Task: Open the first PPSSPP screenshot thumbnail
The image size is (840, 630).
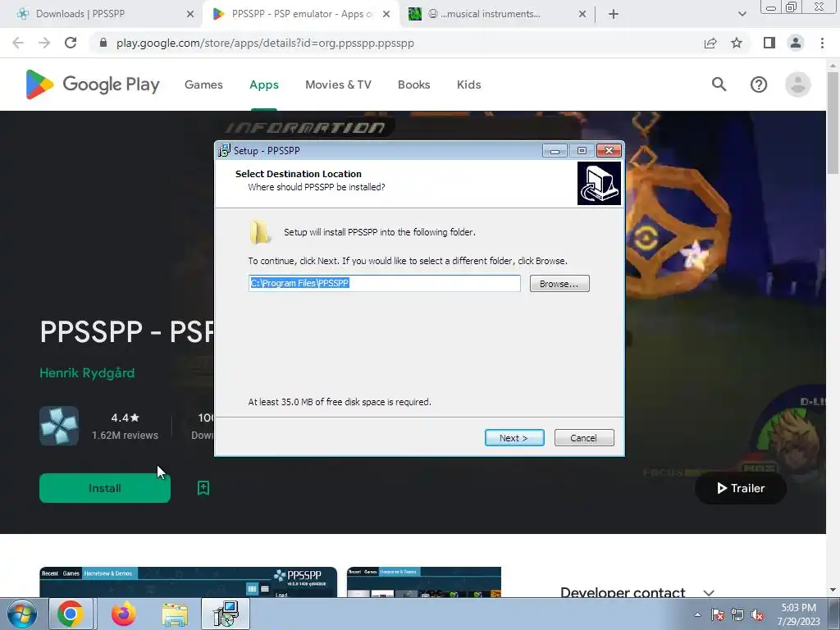Action: 188,582
